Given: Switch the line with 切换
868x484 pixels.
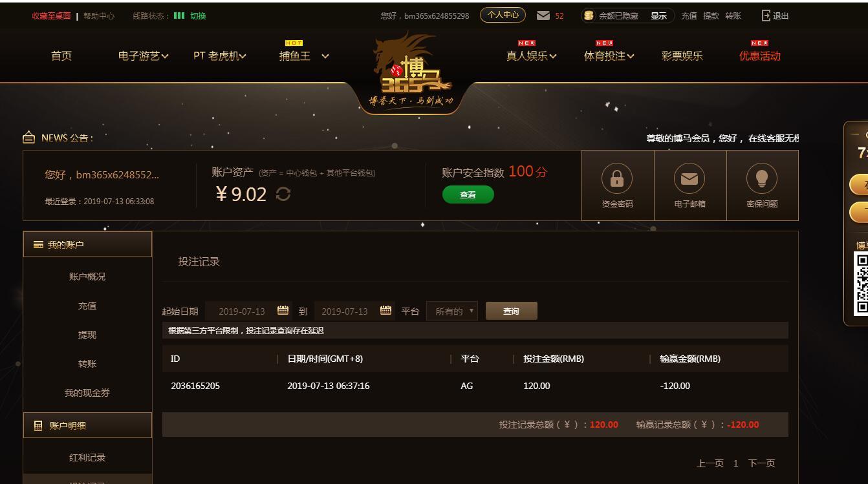Looking at the screenshot, I should click(x=198, y=16).
